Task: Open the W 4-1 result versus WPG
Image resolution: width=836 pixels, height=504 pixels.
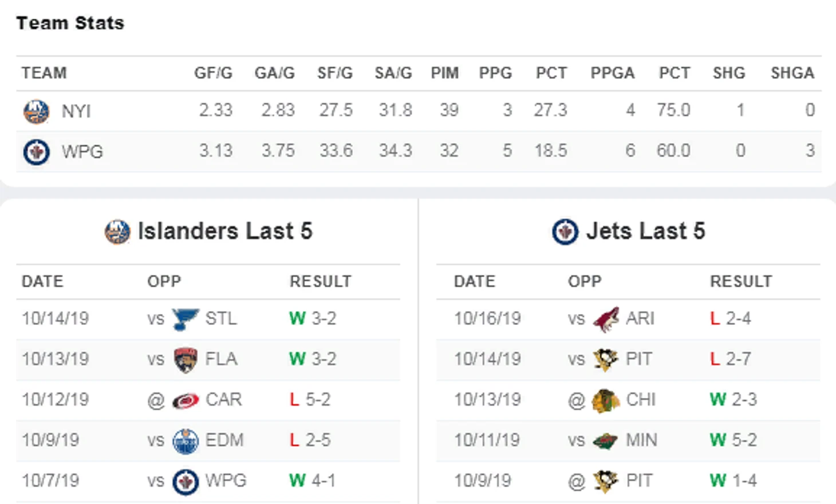Action: (313, 481)
